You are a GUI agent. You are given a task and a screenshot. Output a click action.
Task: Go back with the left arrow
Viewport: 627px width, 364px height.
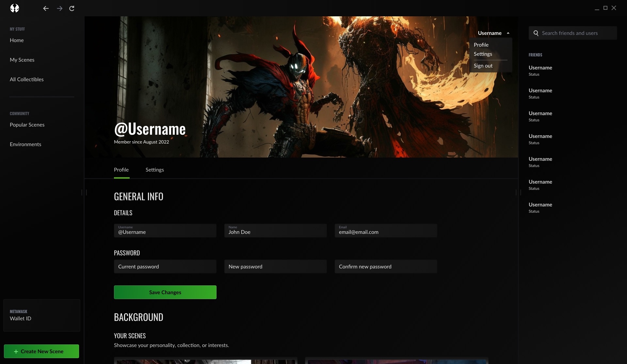46,8
